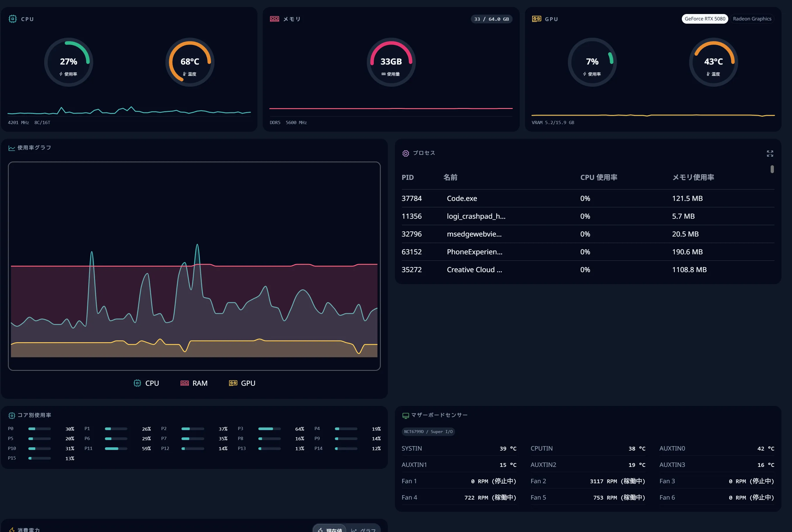Sort processes by the PID column header
The height and width of the screenshot is (532, 792).
point(408,178)
